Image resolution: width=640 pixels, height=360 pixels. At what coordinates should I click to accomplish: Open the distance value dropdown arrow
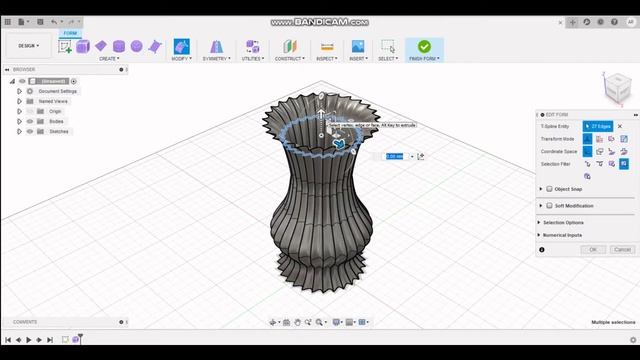(412, 157)
